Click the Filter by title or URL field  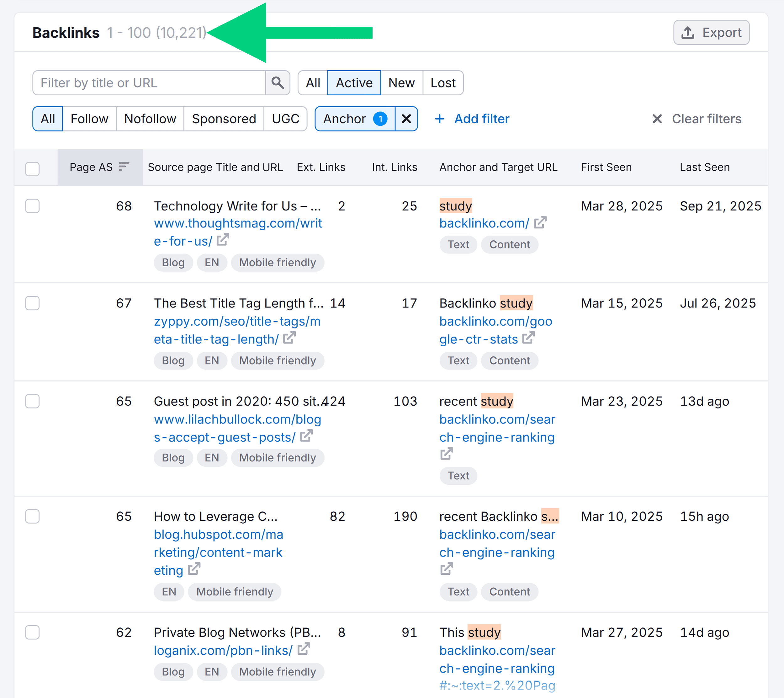coord(150,83)
